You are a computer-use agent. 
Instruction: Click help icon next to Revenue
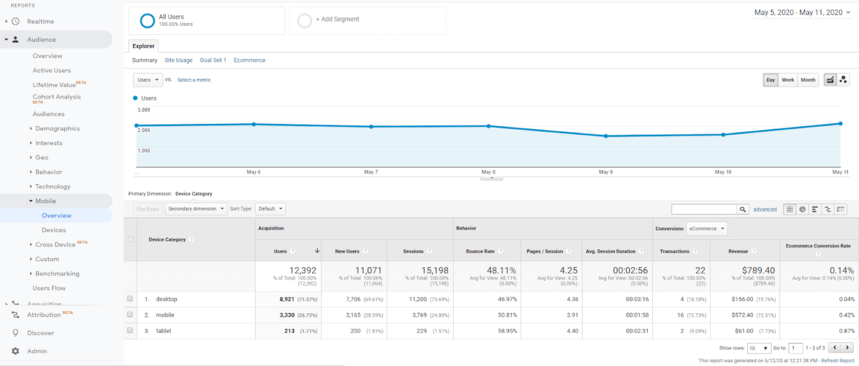[x=754, y=251]
